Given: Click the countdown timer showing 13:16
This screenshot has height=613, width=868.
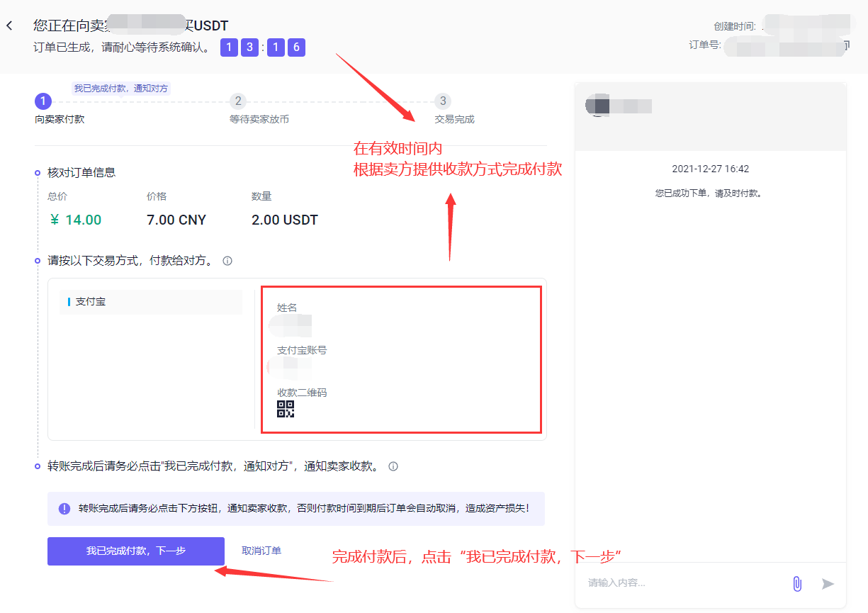Looking at the screenshot, I should click(264, 47).
